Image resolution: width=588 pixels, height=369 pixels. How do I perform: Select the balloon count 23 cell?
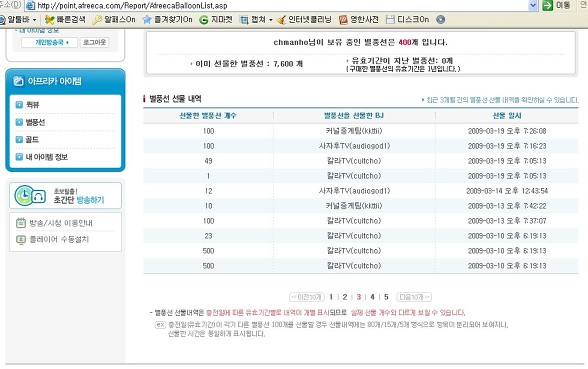(x=208, y=236)
